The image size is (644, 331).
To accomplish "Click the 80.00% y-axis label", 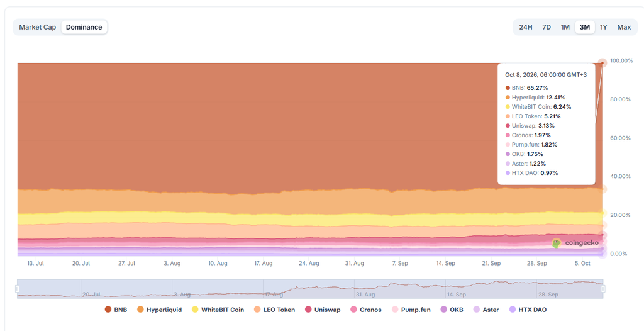I will click(621, 99).
